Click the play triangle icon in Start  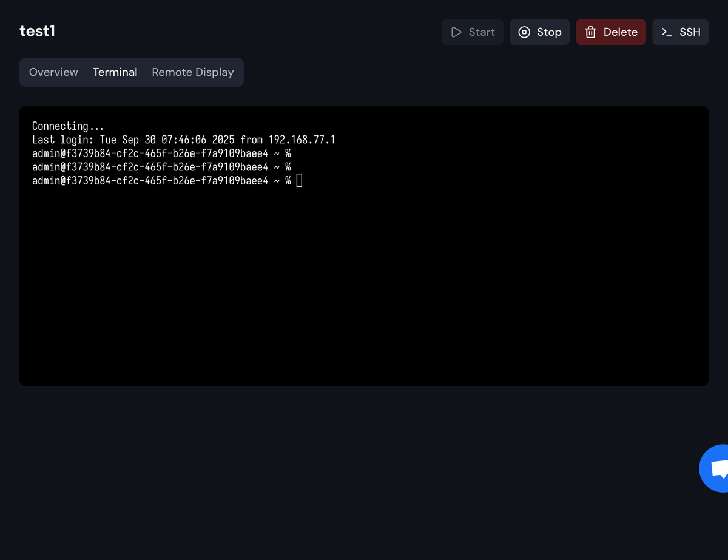pyautogui.click(x=456, y=32)
